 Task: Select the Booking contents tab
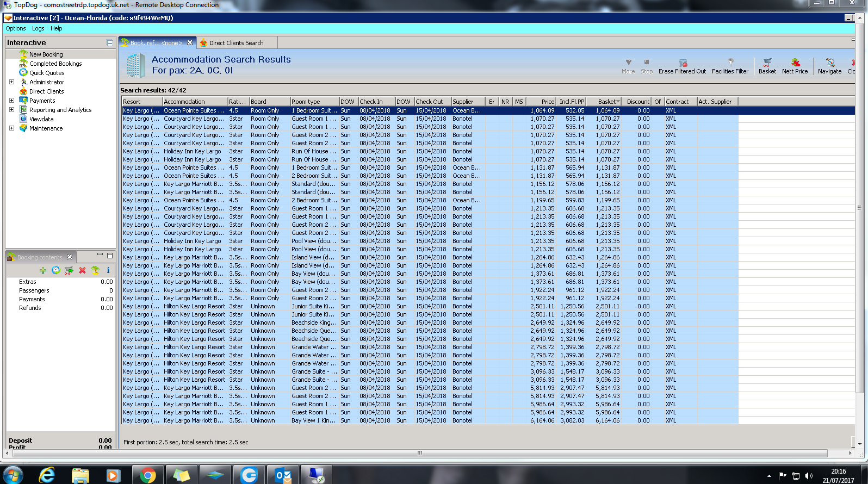[40, 257]
